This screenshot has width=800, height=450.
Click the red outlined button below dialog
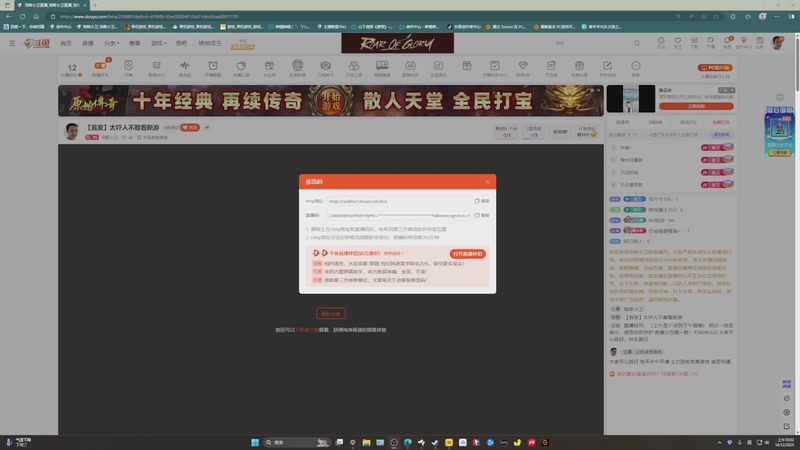coord(331,314)
